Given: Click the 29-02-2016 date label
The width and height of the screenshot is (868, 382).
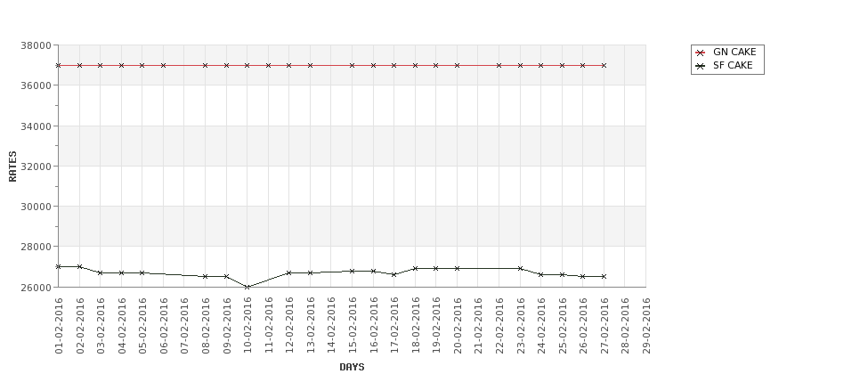Looking at the screenshot, I should (x=646, y=326).
